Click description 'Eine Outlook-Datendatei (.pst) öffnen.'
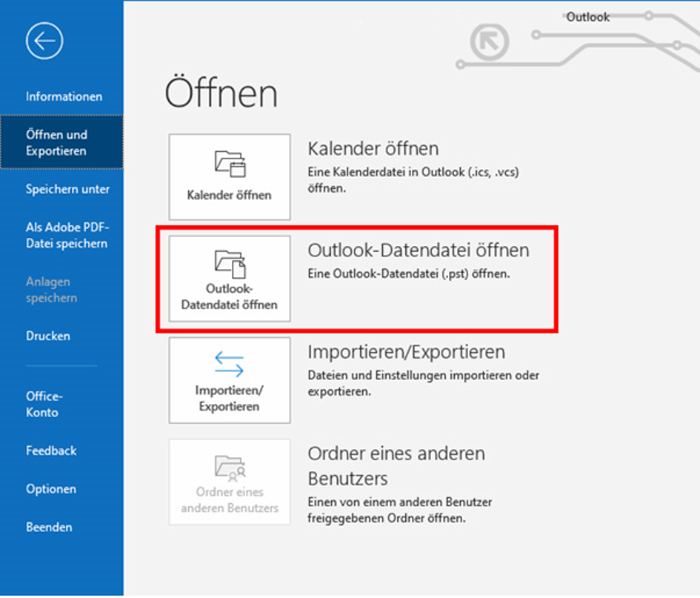This screenshot has height=598, width=700. tap(408, 273)
